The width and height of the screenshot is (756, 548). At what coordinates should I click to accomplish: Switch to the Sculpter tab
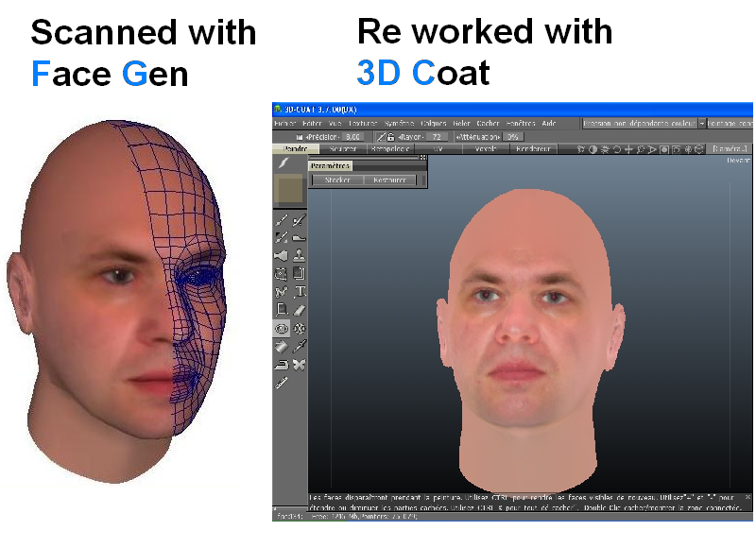click(342, 149)
